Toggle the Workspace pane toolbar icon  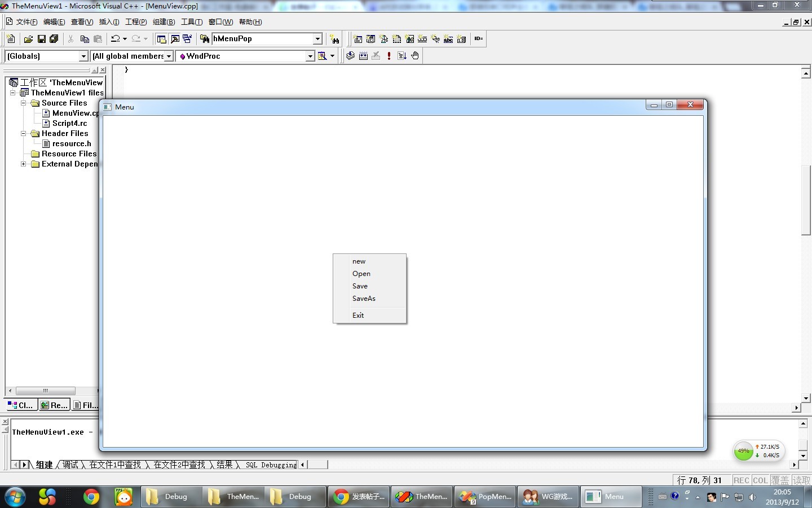click(161, 39)
